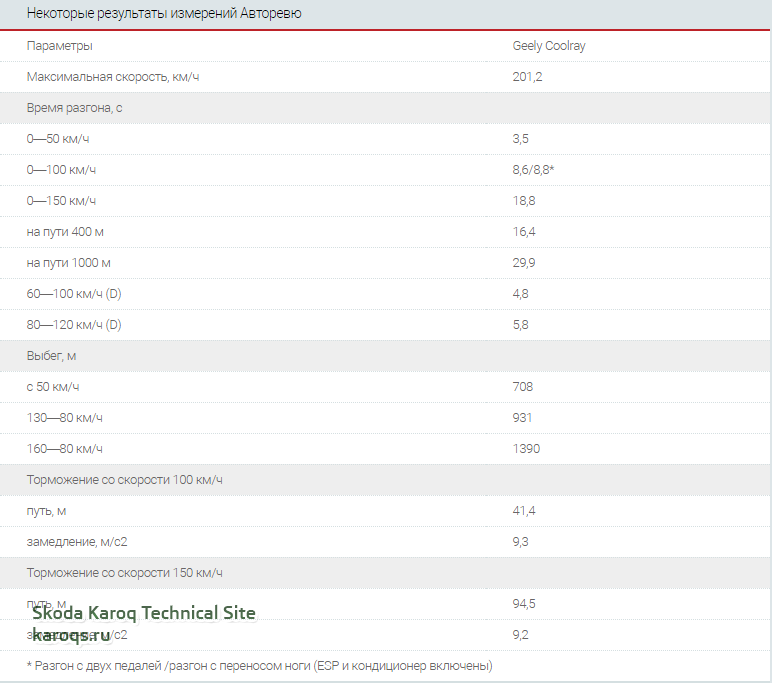Select the value 29,9

pos(524,263)
